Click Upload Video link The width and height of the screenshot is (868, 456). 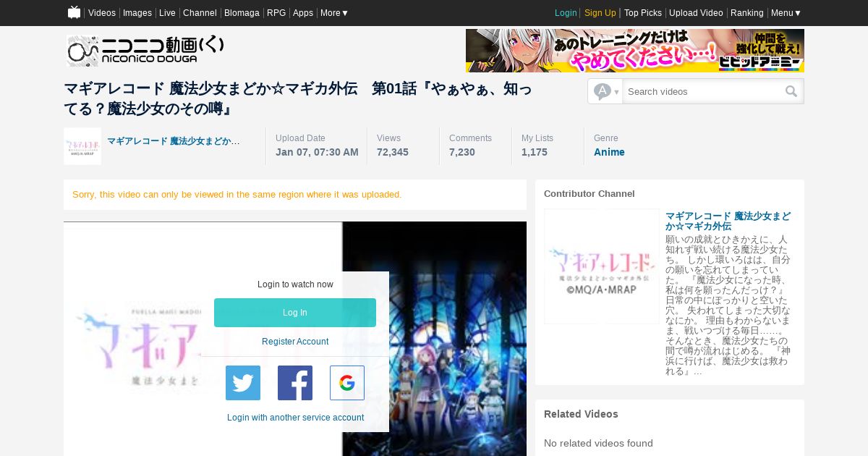click(696, 13)
